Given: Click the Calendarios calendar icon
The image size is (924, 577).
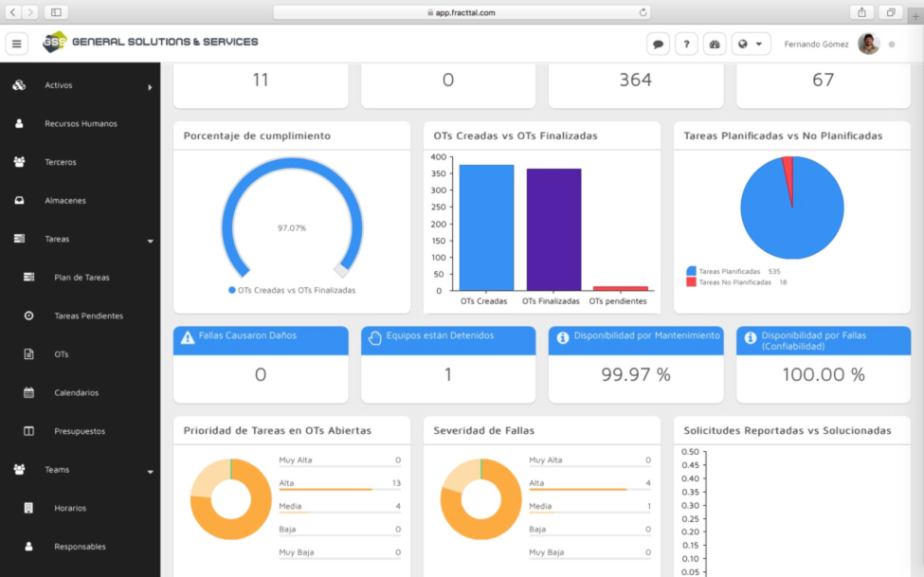Looking at the screenshot, I should coord(28,392).
